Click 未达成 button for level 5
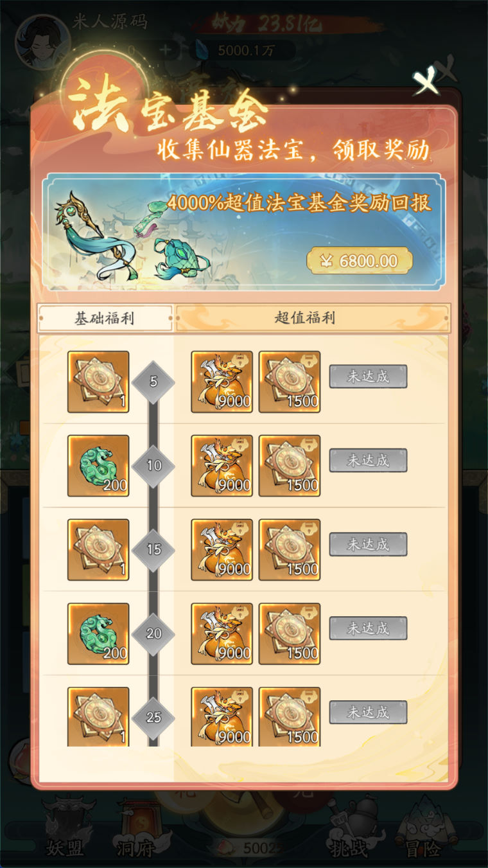This screenshot has height=868, width=488. pos(369,376)
